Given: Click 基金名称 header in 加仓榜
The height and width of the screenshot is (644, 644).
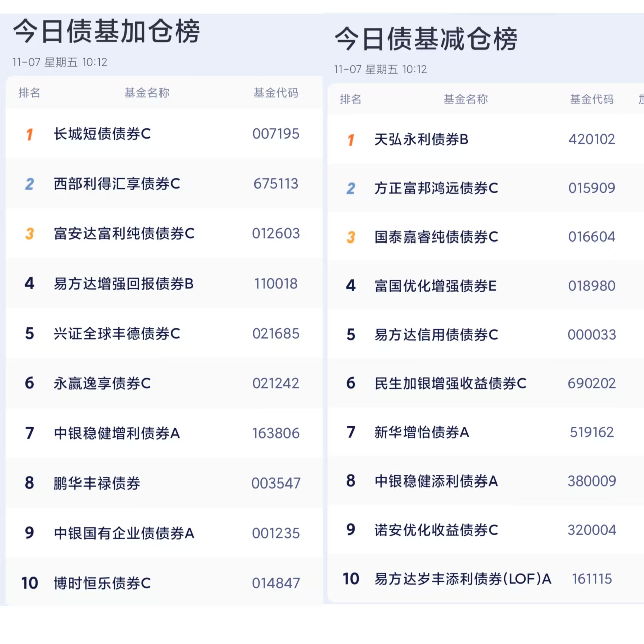Looking at the screenshot, I should click(x=147, y=93).
